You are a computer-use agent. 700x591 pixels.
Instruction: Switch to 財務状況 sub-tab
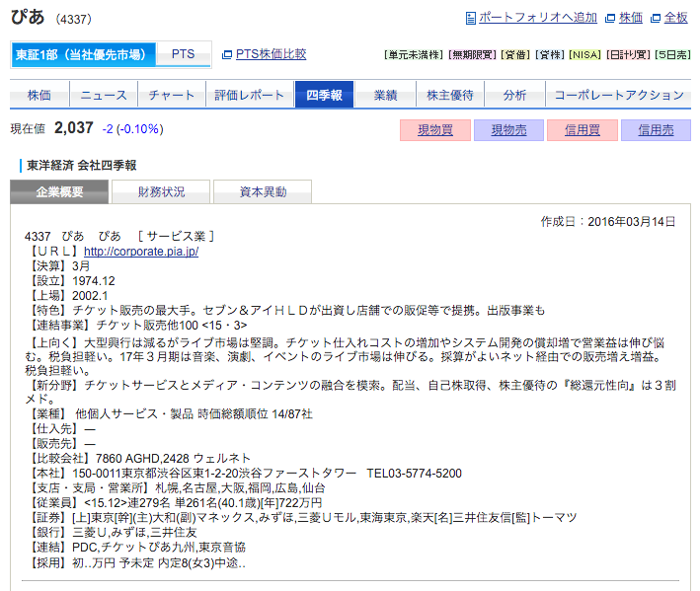(x=161, y=191)
